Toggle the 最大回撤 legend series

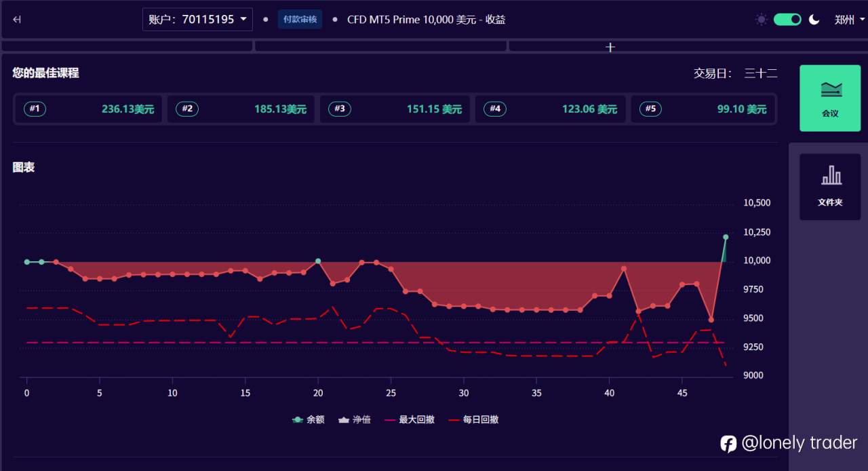pos(410,420)
